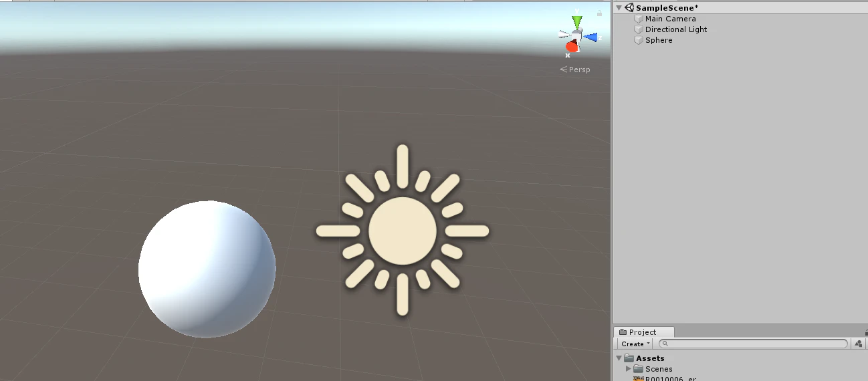Click the green Y axis cone on gizmo
Screen dimensions: 868x381
click(x=577, y=22)
